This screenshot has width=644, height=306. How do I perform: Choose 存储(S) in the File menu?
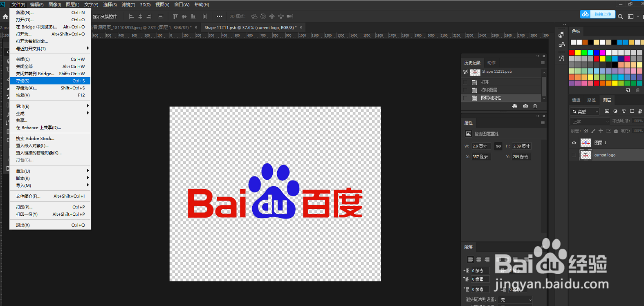50,81
